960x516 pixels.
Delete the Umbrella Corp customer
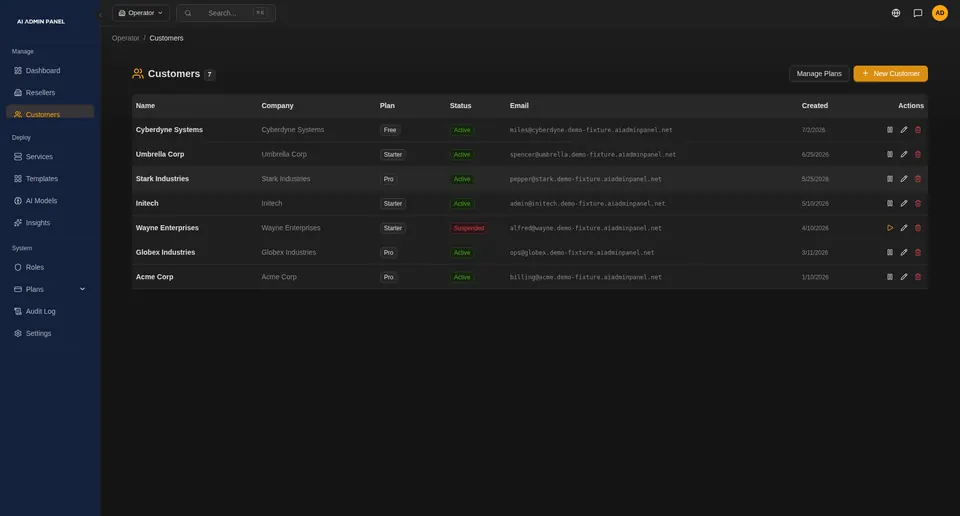click(918, 154)
